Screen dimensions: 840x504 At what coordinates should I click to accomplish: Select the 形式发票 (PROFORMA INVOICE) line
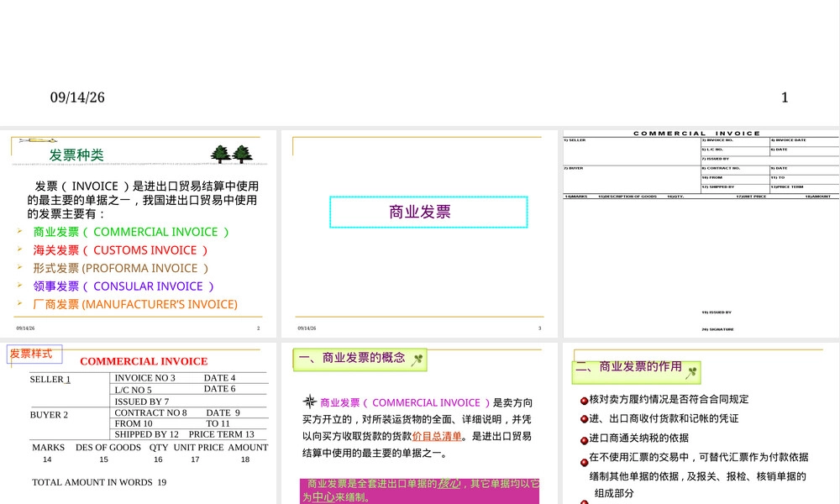coord(120,268)
